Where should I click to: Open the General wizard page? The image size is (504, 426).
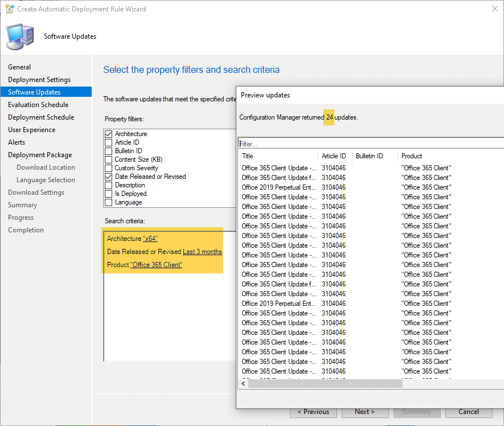click(19, 67)
